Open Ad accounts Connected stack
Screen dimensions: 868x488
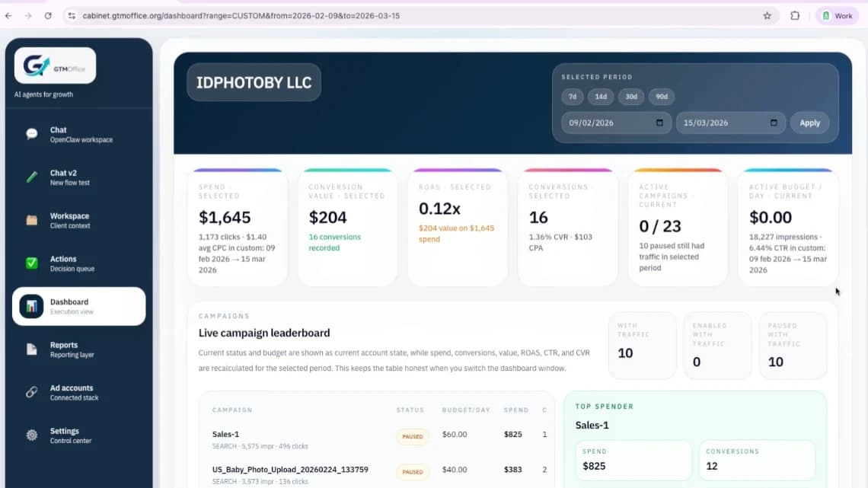click(x=78, y=392)
